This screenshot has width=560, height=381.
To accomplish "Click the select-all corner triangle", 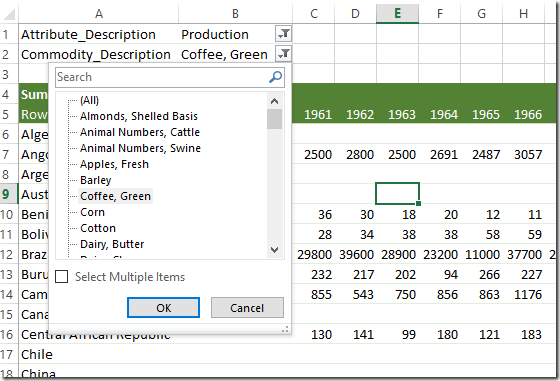I will (9, 14).
